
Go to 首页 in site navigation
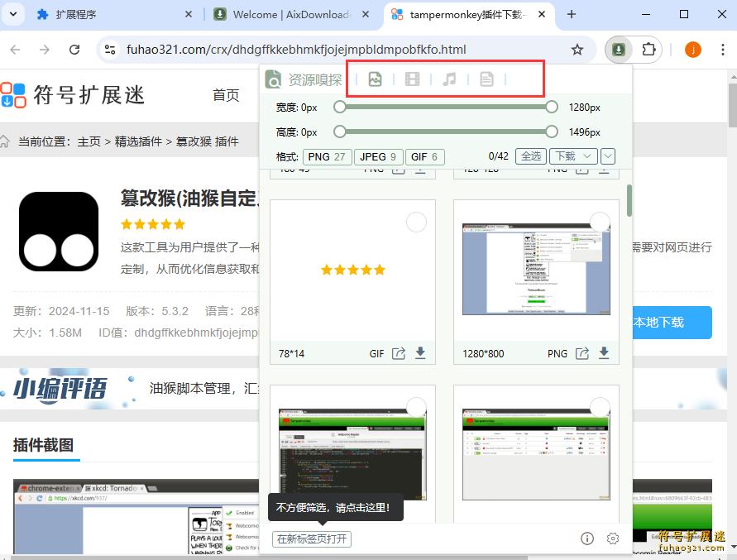click(226, 95)
